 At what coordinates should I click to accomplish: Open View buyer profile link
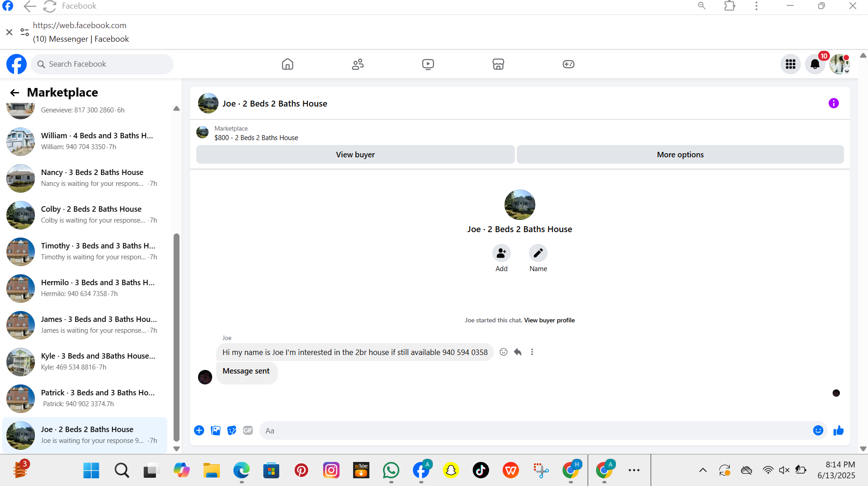point(549,320)
